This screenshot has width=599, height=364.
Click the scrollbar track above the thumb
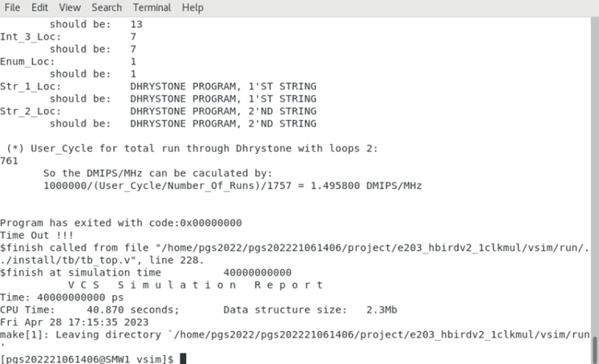click(x=594, y=160)
